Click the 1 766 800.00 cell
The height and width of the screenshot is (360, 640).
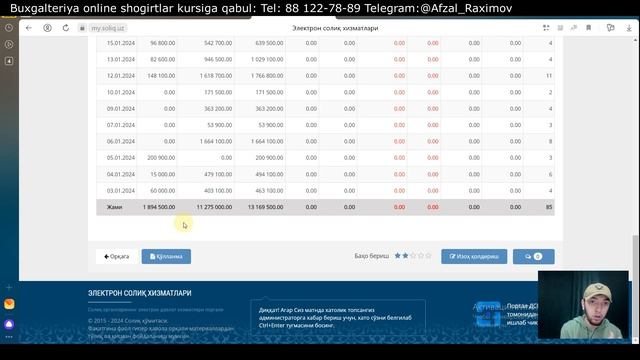tap(267, 76)
